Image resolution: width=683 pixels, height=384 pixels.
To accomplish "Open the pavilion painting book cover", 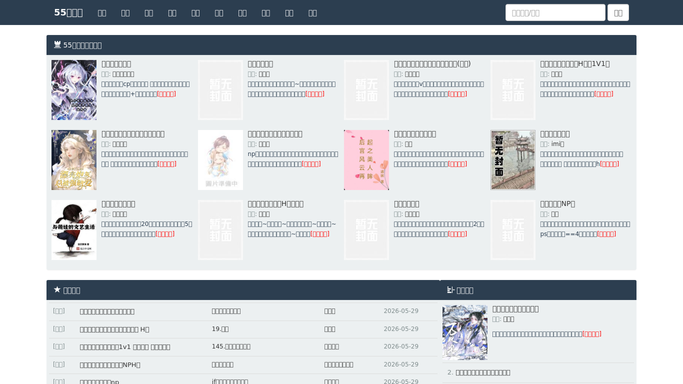I will click(513, 160).
